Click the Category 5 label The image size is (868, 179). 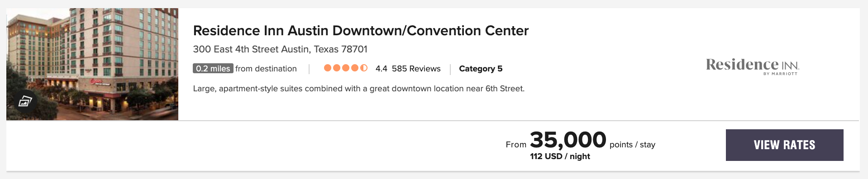point(481,69)
